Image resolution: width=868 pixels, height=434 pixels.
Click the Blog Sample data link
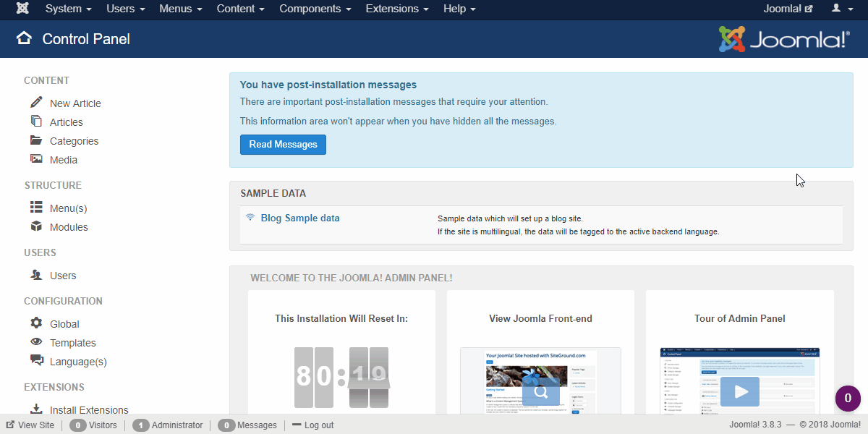[x=300, y=218]
